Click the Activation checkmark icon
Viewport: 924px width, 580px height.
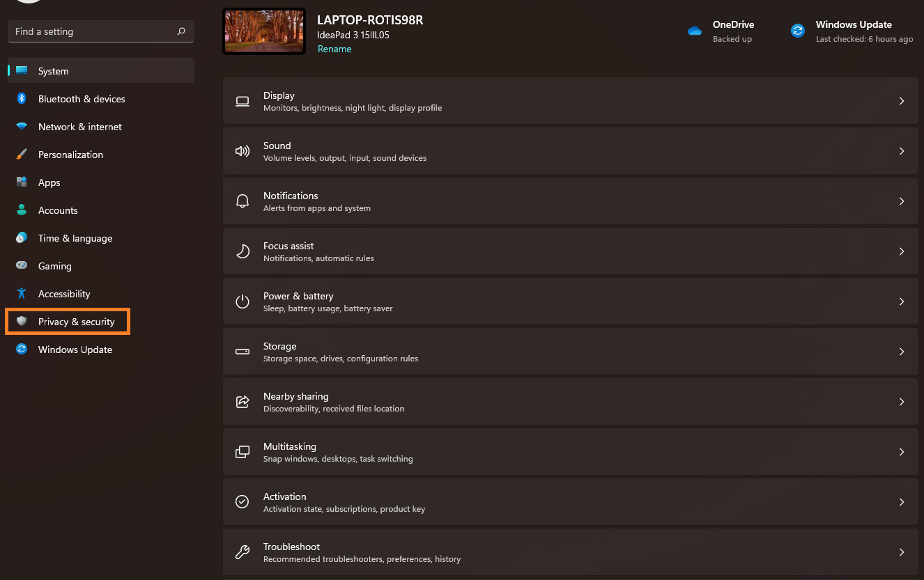[242, 502]
